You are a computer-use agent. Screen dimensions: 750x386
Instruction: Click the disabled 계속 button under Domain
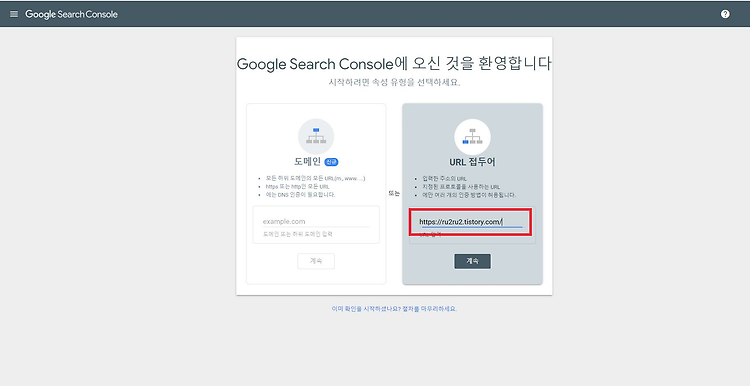pyautogui.click(x=316, y=261)
